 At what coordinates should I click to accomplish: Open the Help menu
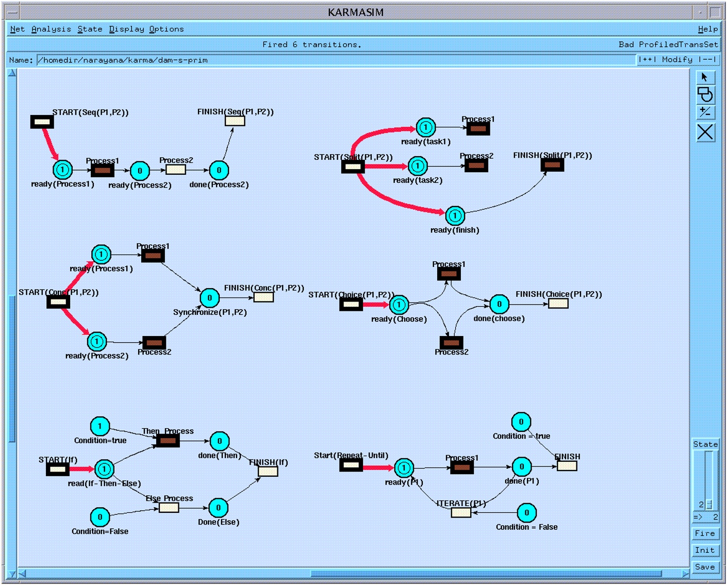click(x=707, y=29)
